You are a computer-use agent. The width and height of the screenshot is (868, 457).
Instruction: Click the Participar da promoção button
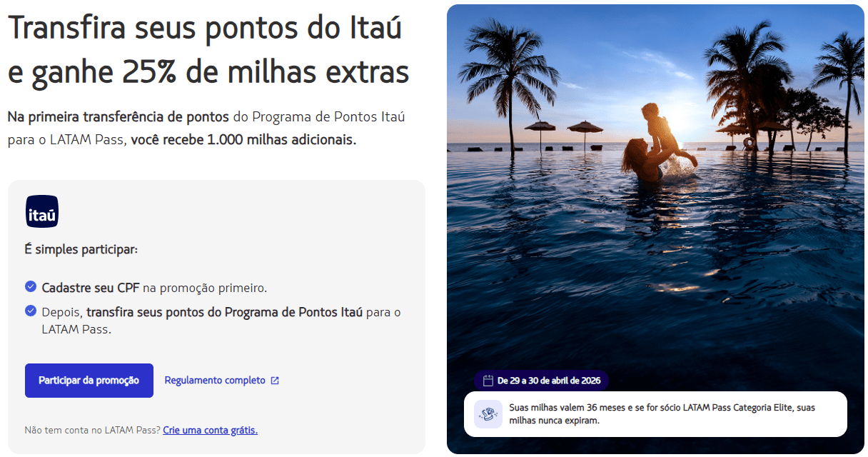[x=89, y=381]
